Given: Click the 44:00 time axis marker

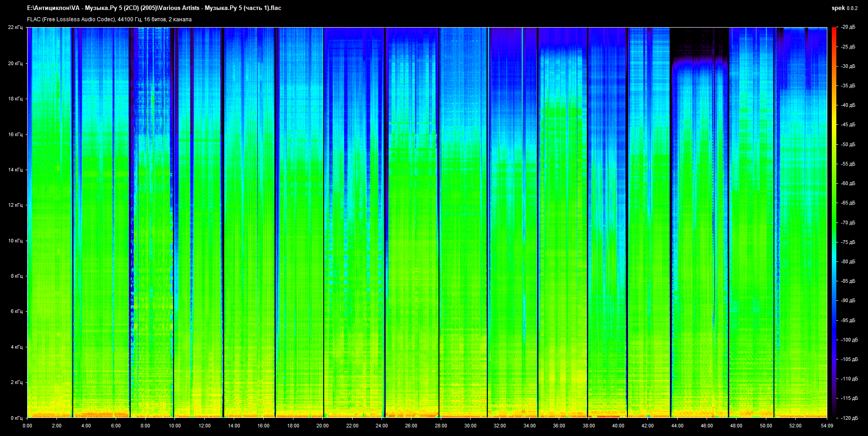Looking at the screenshot, I should coord(677,426).
